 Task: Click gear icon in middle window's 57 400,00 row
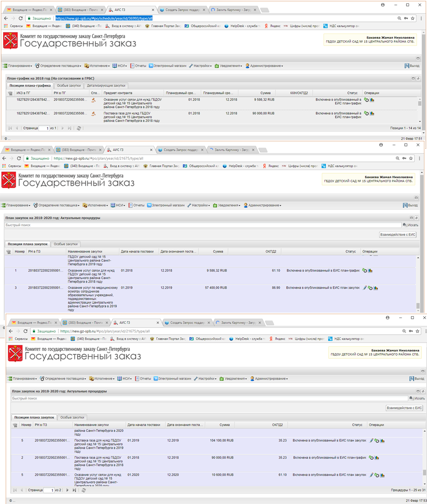coord(370,288)
